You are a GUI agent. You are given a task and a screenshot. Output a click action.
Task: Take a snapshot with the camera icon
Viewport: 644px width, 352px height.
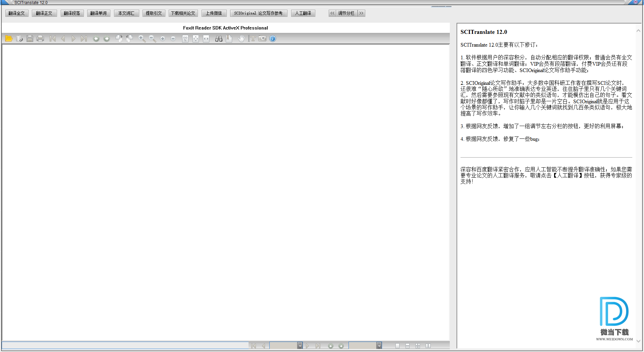[x=262, y=39]
